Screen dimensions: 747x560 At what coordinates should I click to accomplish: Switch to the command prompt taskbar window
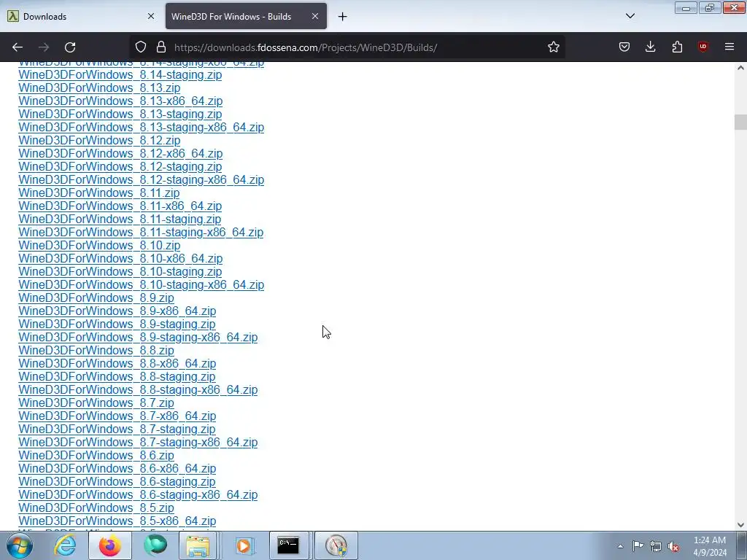(289, 545)
